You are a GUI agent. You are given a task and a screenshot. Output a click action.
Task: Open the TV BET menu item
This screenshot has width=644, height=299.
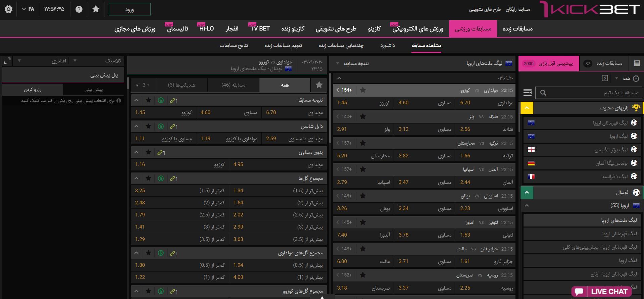260,29
